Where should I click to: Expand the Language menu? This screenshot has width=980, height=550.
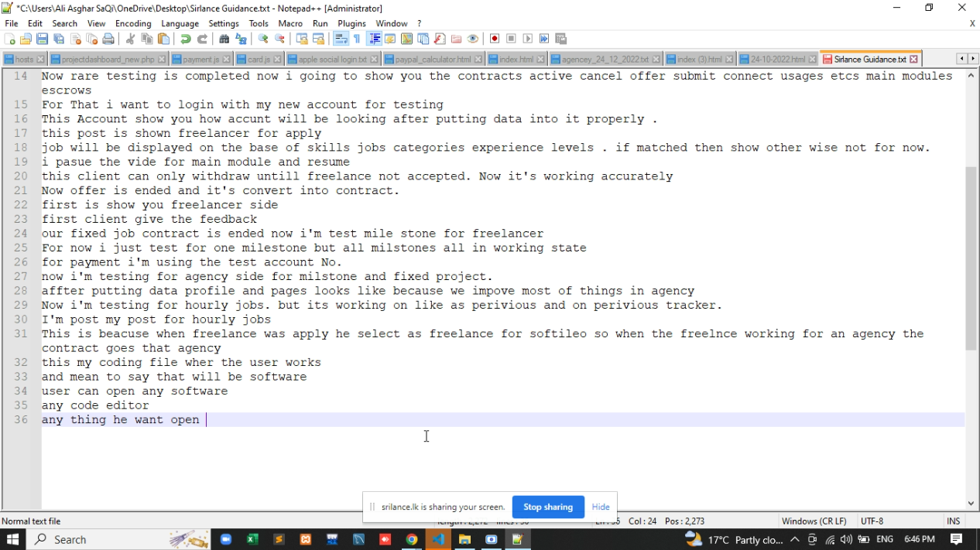[180, 23]
